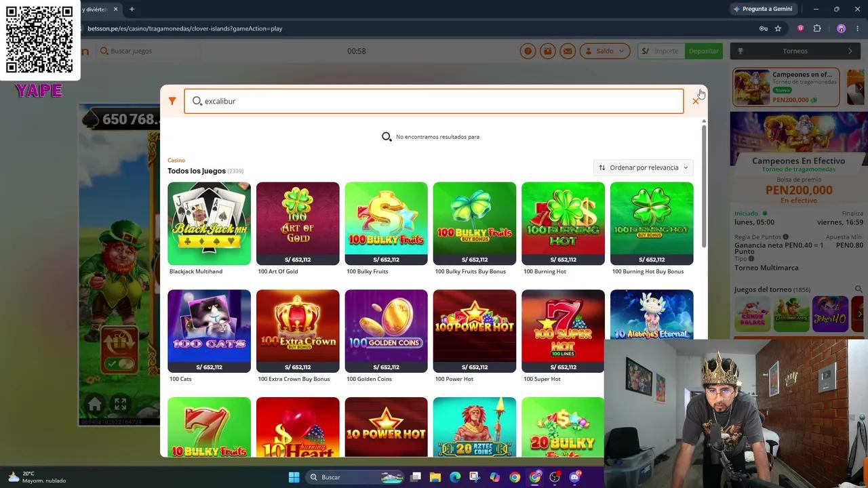Click the orange filter funnel icon
Image resolution: width=868 pixels, height=488 pixels.
coord(172,101)
